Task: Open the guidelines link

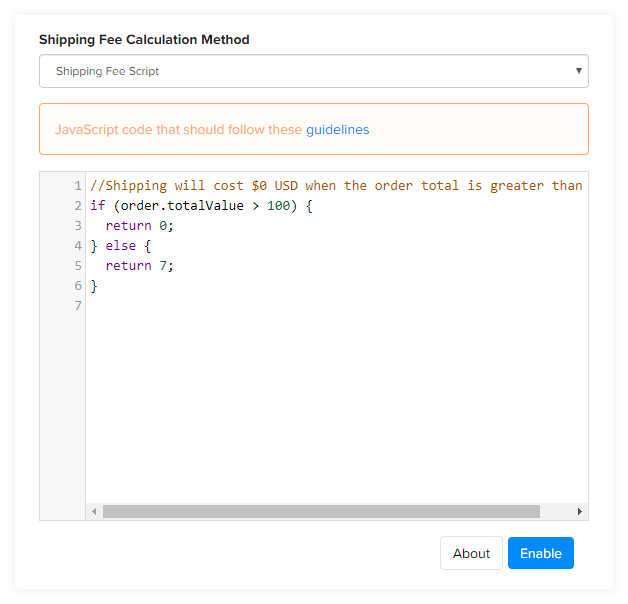Action: [x=337, y=130]
